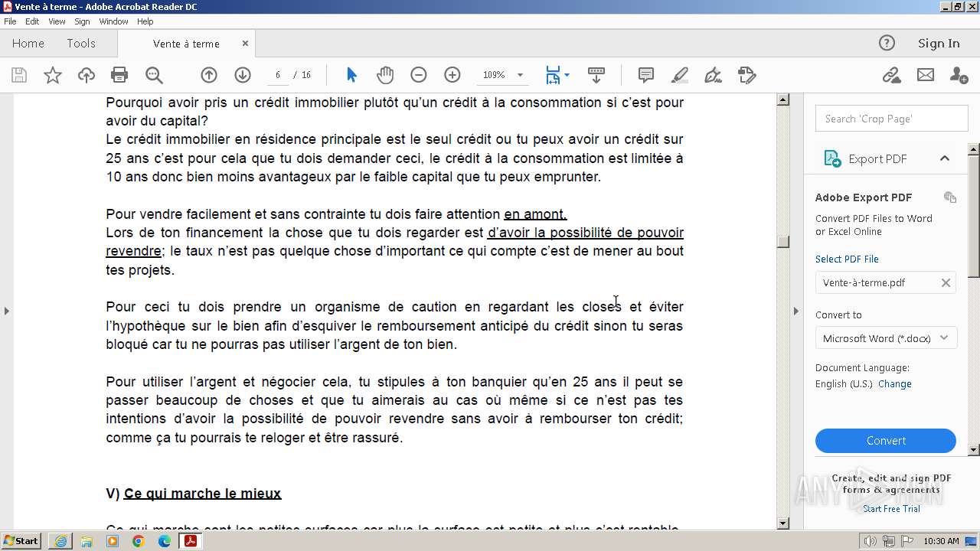Image resolution: width=980 pixels, height=551 pixels.
Task: Click the Export PDF panel icon
Action: coord(832,158)
